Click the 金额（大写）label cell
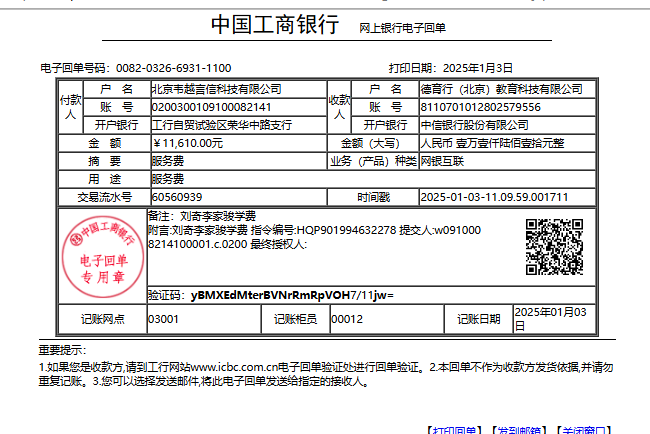 tap(373, 143)
